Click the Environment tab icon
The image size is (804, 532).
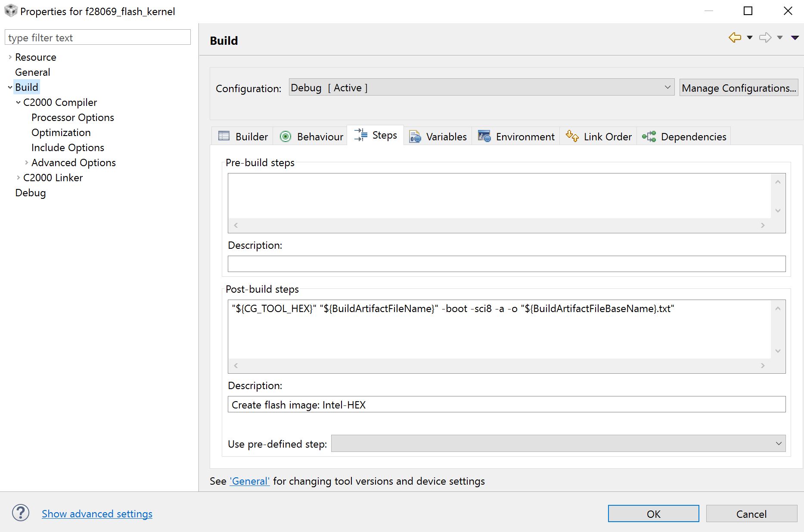pos(484,136)
